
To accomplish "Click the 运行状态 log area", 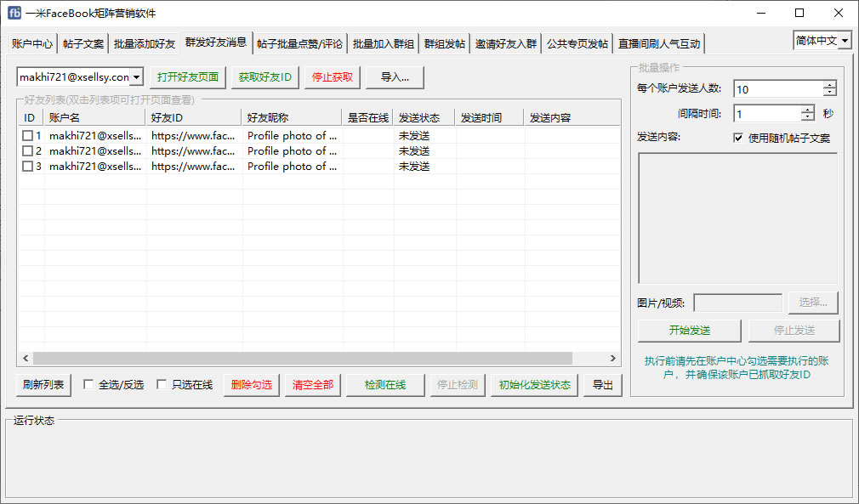I will tap(429, 461).
